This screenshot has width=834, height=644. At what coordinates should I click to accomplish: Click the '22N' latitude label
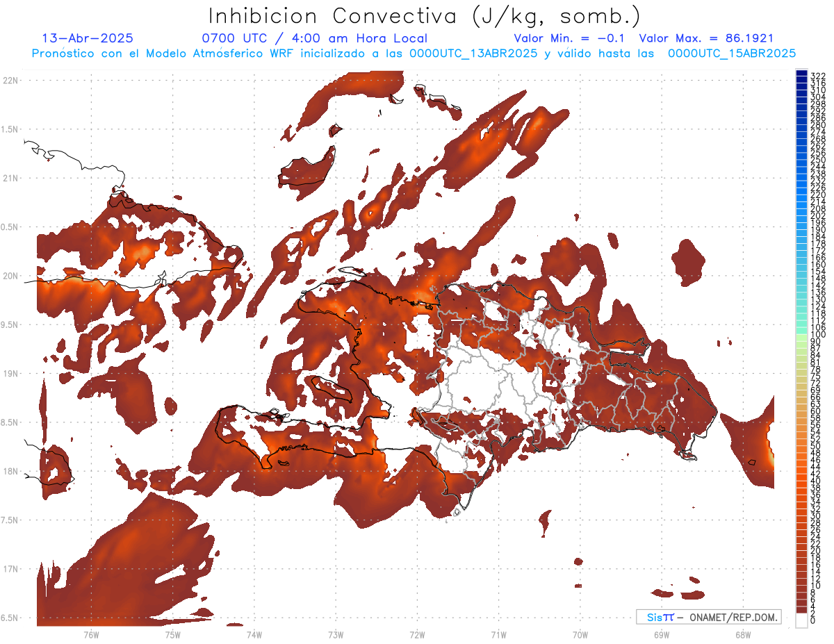(x=10, y=81)
